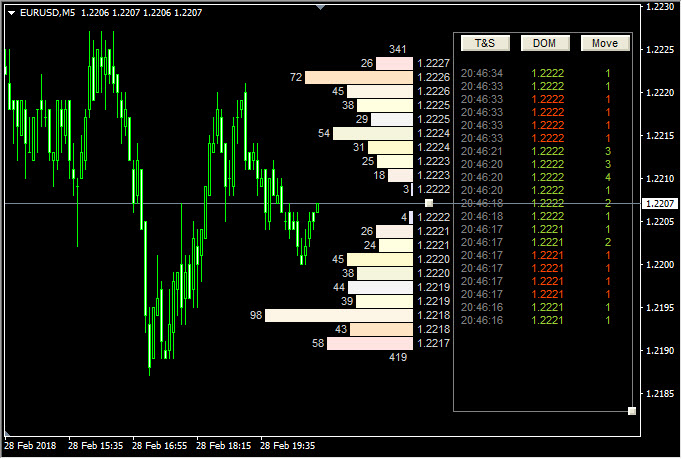This screenshot has height=459, width=682.
Task: Click the white square handle beside the depth ladder
Action: click(x=429, y=203)
